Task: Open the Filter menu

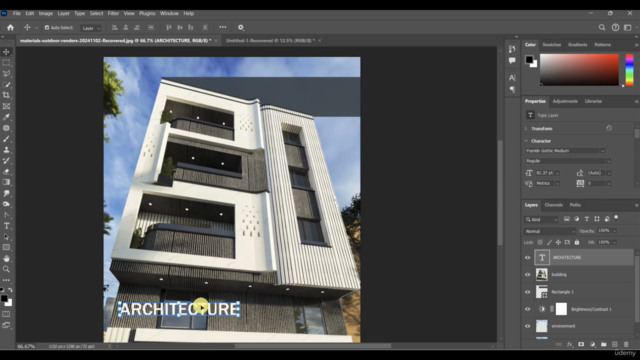Action: pos(113,13)
